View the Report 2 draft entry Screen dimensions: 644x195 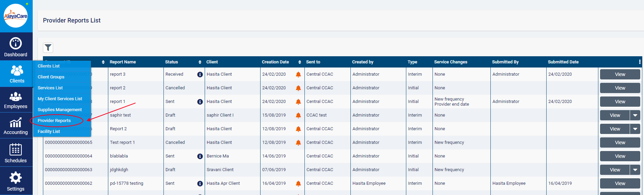(x=615, y=129)
